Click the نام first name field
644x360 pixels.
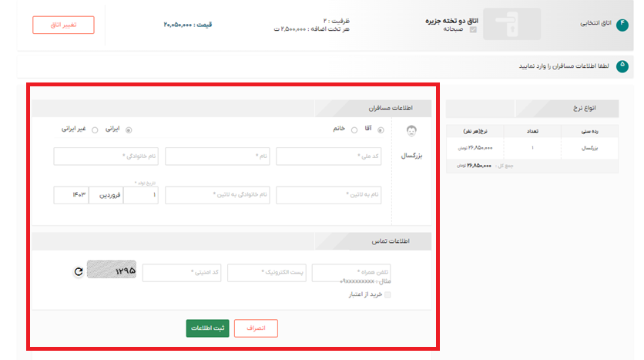coord(217,156)
